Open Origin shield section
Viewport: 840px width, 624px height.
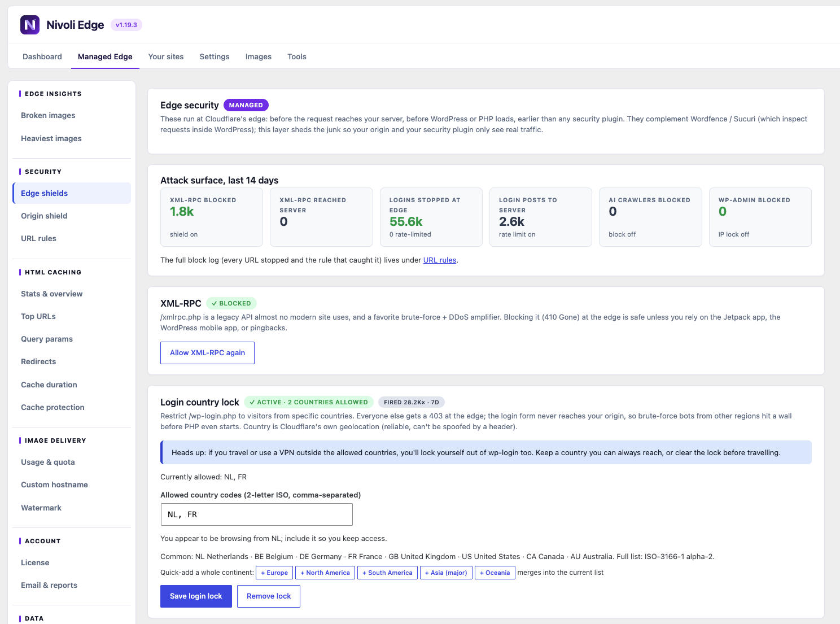click(72, 216)
